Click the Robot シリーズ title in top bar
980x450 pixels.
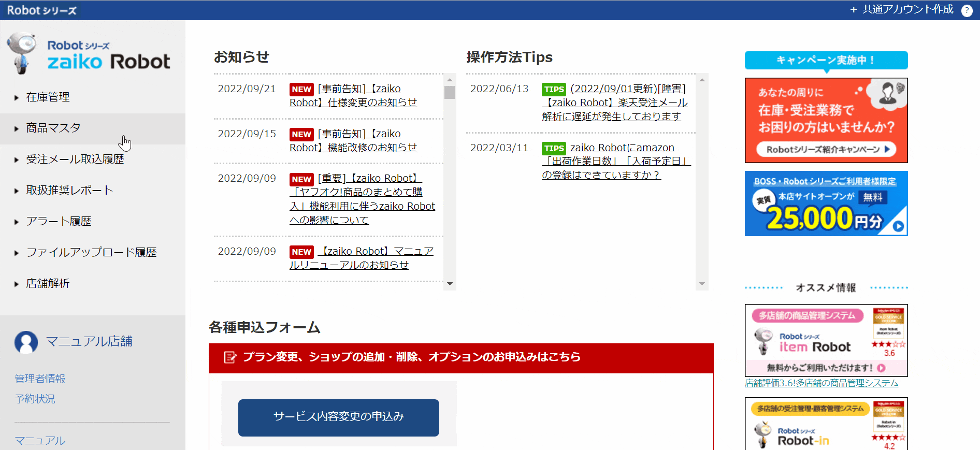41,10
